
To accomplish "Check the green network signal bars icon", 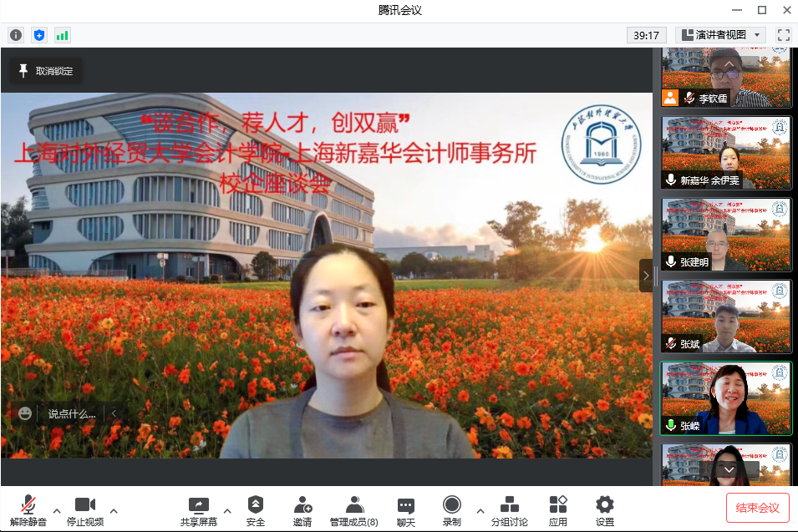I will [62, 35].
